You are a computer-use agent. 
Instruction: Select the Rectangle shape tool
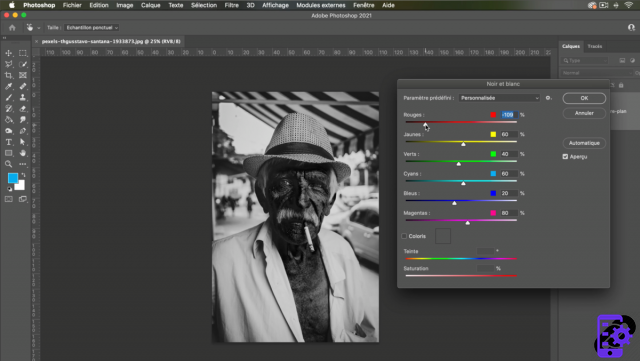[x=8, y=153]
